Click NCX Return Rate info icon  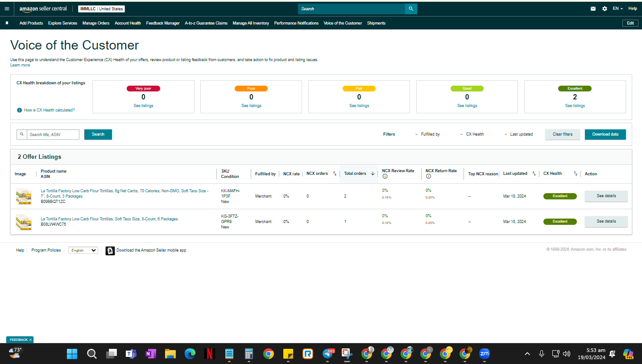tap(428, 176)
